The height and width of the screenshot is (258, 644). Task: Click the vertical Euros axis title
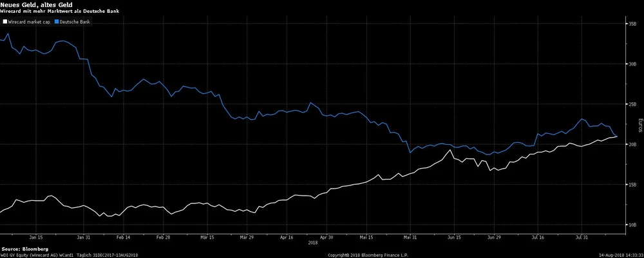coord(640,122)
